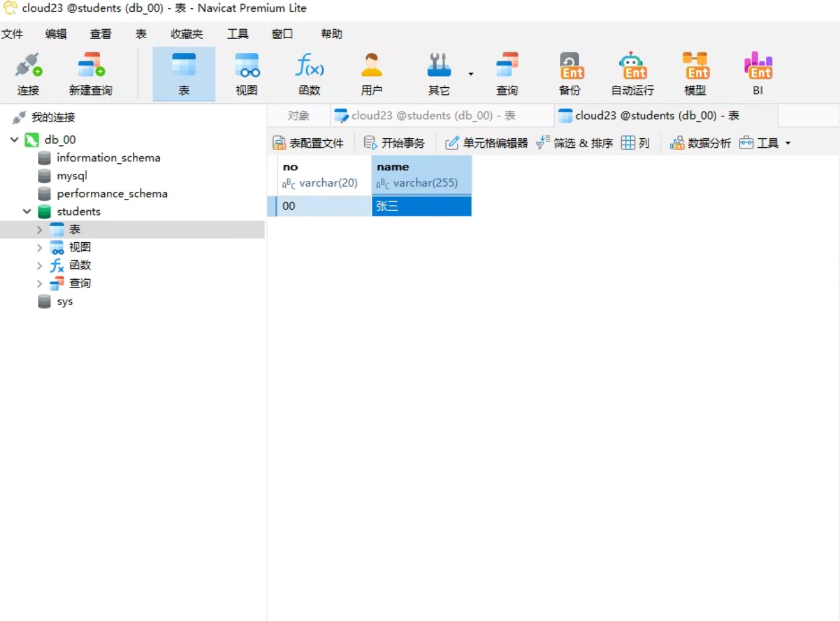Open New Query (新建查询) from the toolbar

[x=90, y=74]
